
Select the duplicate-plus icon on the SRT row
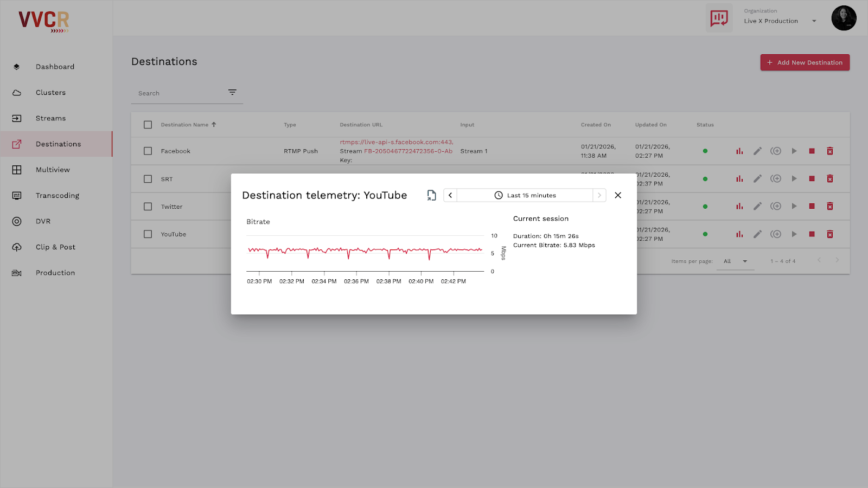click(x=776, y=178)
